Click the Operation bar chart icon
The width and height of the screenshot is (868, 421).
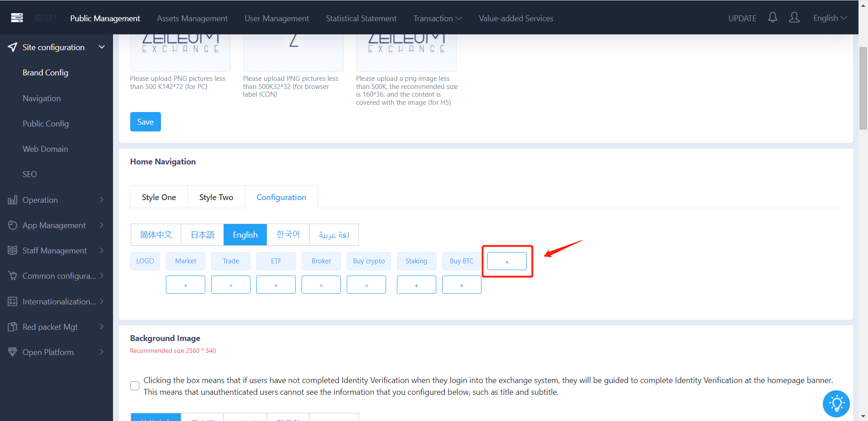coord(13,200)
